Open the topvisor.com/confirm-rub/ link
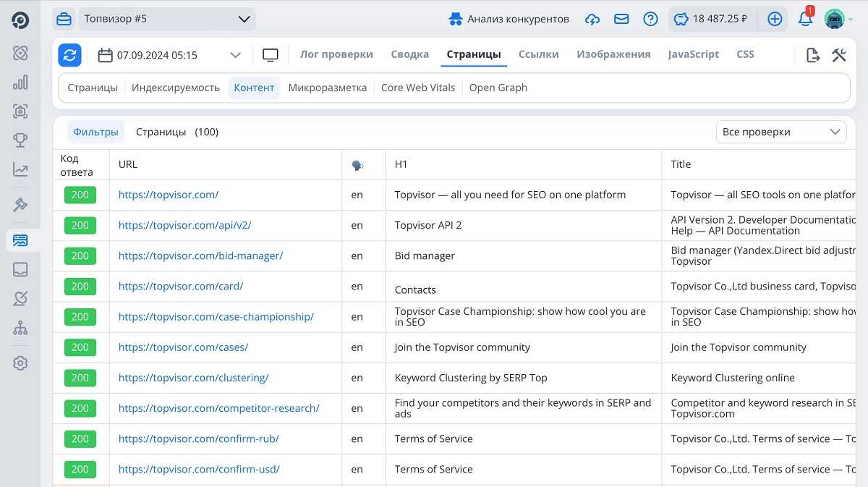Viewport: 868px width, 487px height. coord(199,438)
